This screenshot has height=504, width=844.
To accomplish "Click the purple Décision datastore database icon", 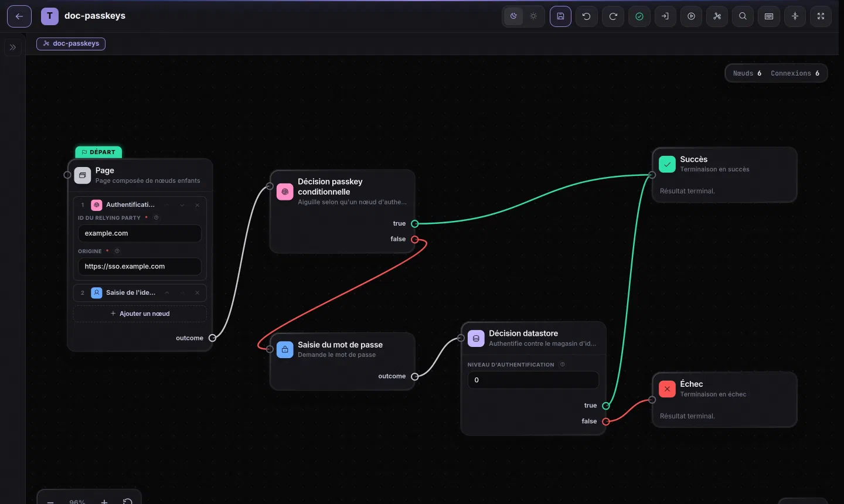I will click(476, 338).
